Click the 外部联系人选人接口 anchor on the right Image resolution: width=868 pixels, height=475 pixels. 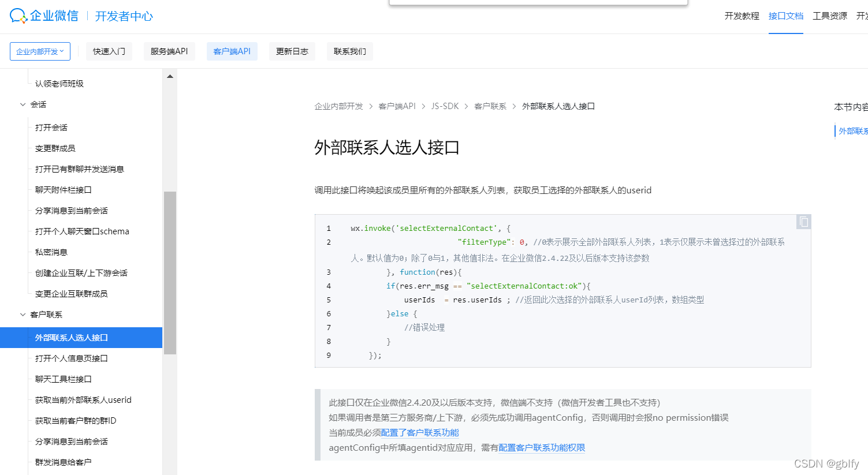[x=854, y=131]
